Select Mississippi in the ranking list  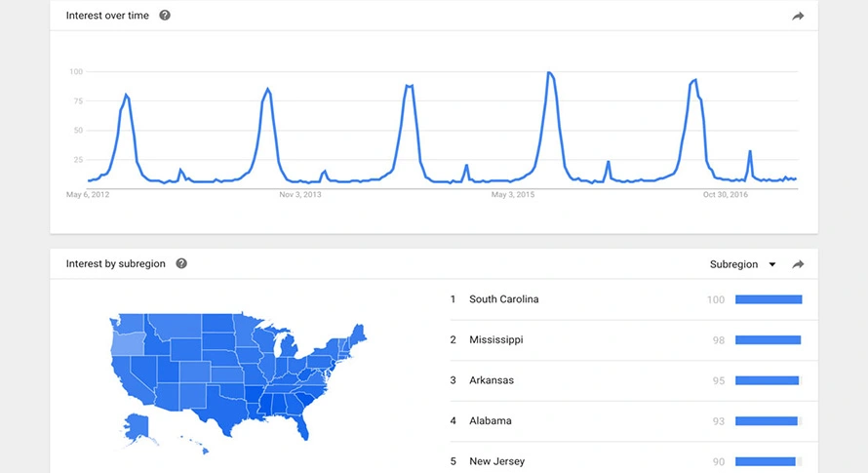point(495,340)
